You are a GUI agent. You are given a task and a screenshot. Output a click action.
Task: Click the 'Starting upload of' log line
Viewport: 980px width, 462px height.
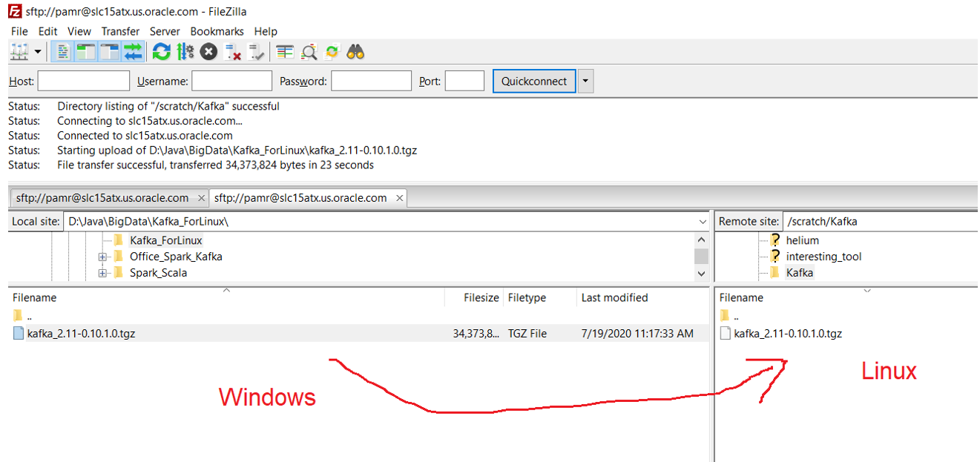237,150
